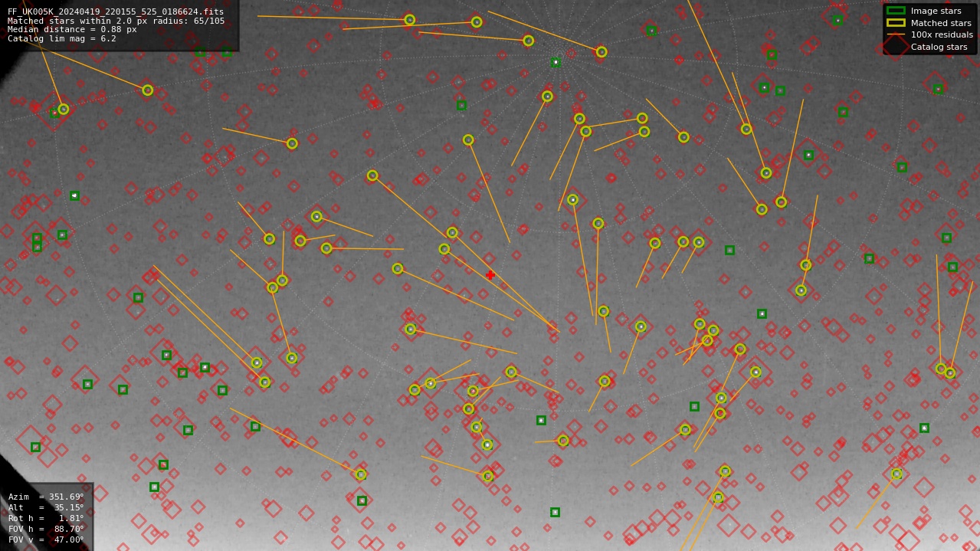
Task: Click the 'Catalog stars' legend label
Action: [x=939, y=48]
